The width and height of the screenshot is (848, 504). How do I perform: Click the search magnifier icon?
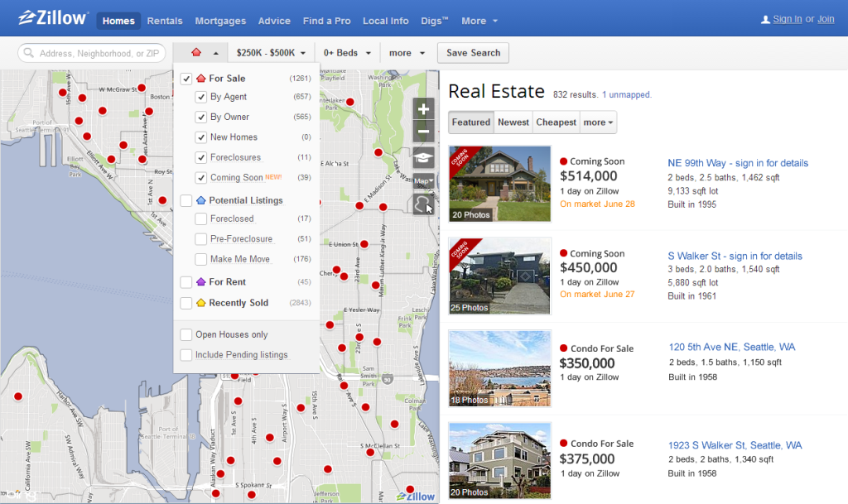click(29, 53)
